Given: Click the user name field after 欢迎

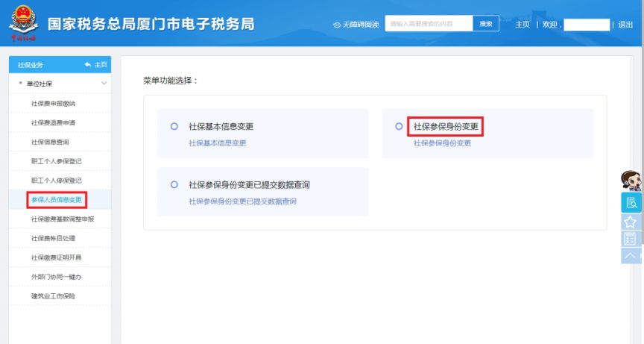Looking at the screenshot, I should 587,25.
